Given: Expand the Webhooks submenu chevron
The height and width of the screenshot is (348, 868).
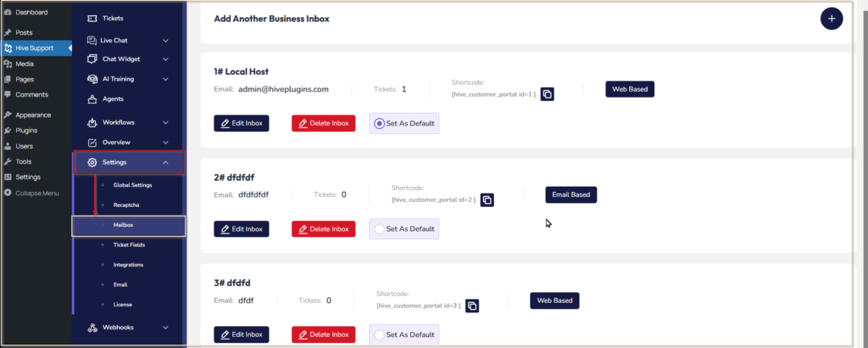Looking at the screenshot, I should [x=165, y=328].
